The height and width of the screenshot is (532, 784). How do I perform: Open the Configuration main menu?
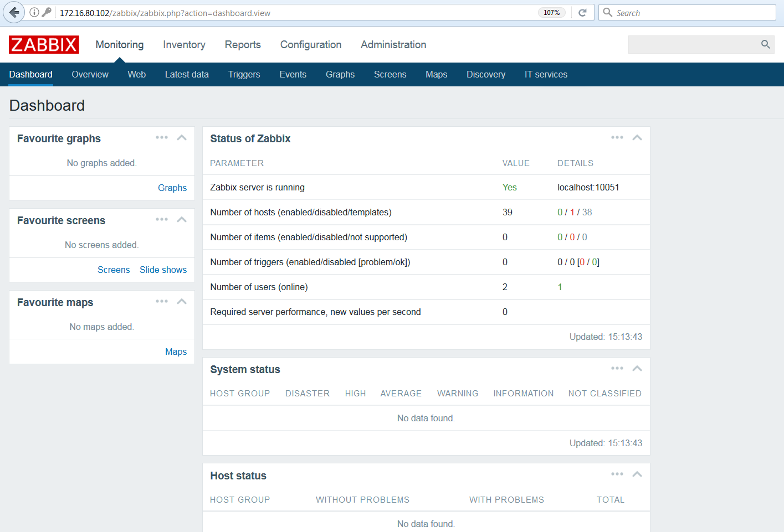[311, 45]
